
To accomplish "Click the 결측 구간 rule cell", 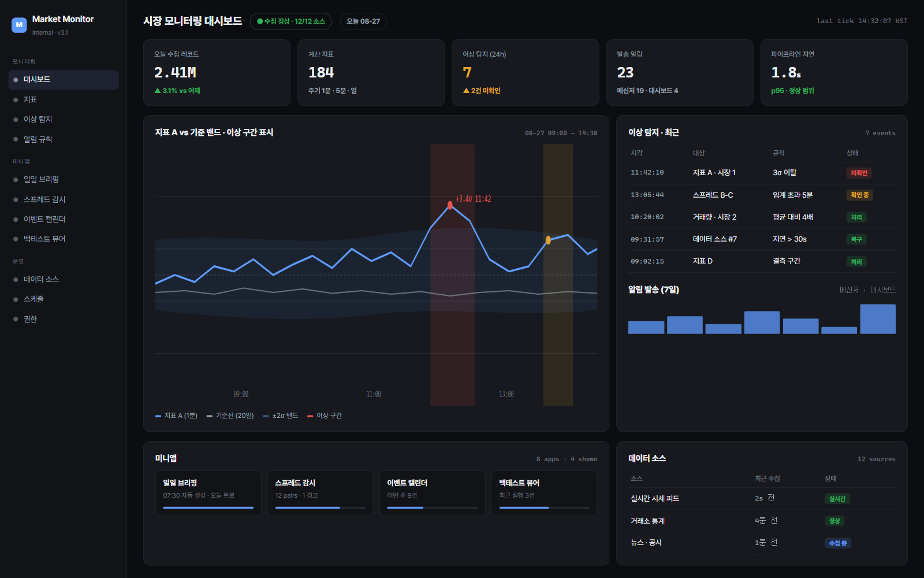I will point(787,261).
